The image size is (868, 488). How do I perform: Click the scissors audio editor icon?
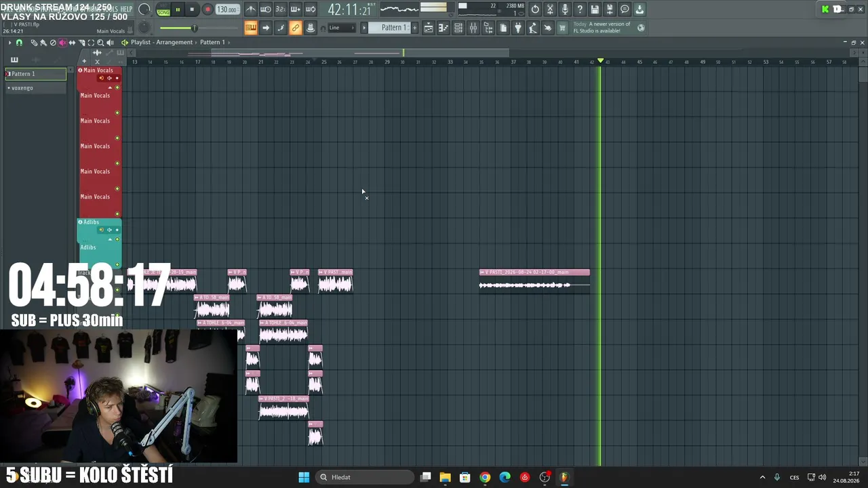point(550,9)
